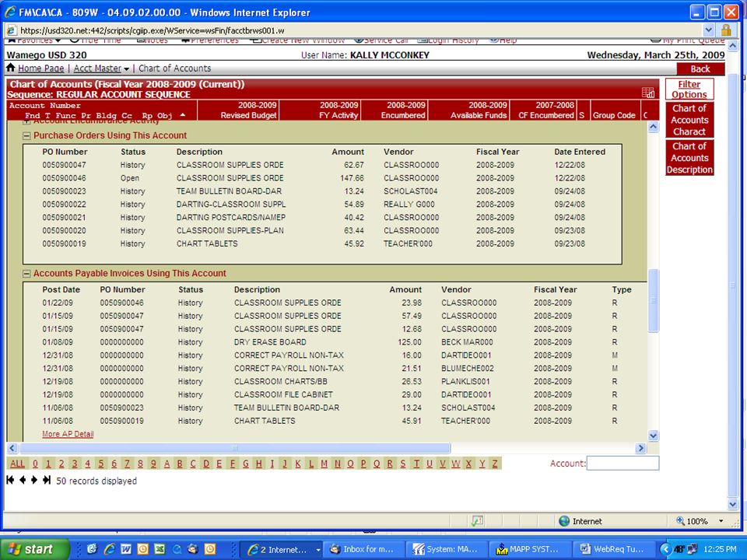Viewport: 747px width, 560px height.
Task: Open the report grid icon in red header
Action: pyautogui.click(x=648, y=93)
